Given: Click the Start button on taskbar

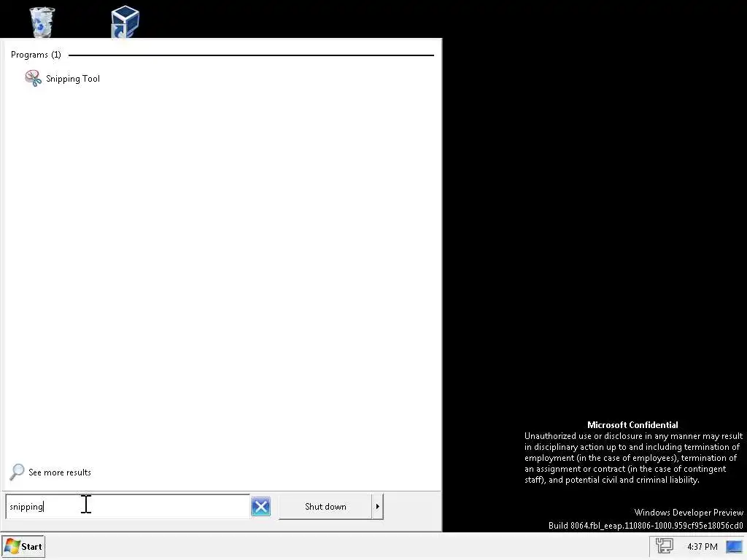Looking at the screenshot, I should 23,546.
